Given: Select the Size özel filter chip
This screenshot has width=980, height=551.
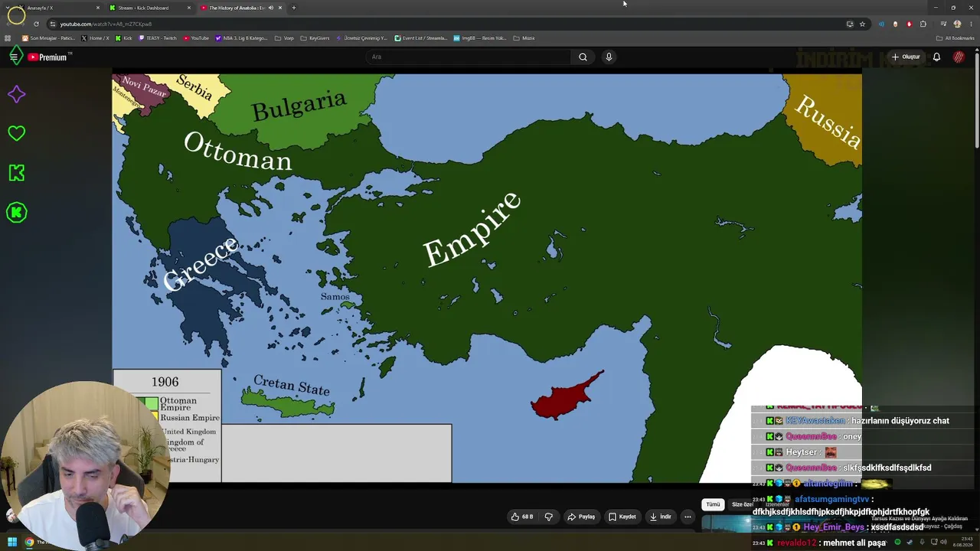Looking at the screenshot, I should coord(742,504).
